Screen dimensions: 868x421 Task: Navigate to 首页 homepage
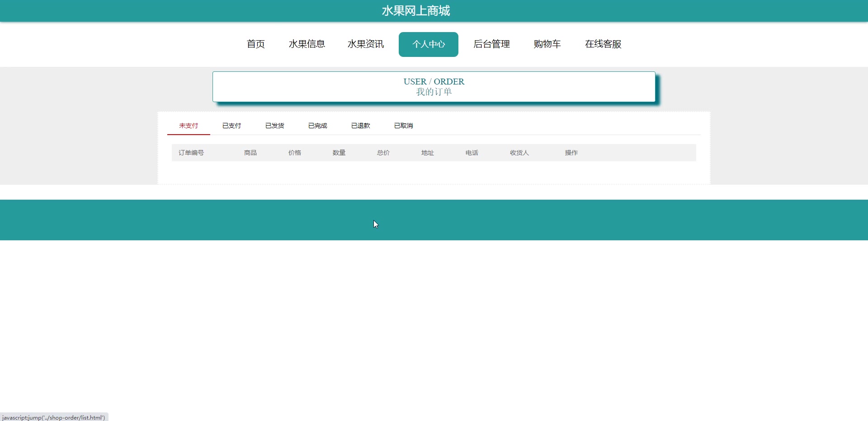(255, 44)
